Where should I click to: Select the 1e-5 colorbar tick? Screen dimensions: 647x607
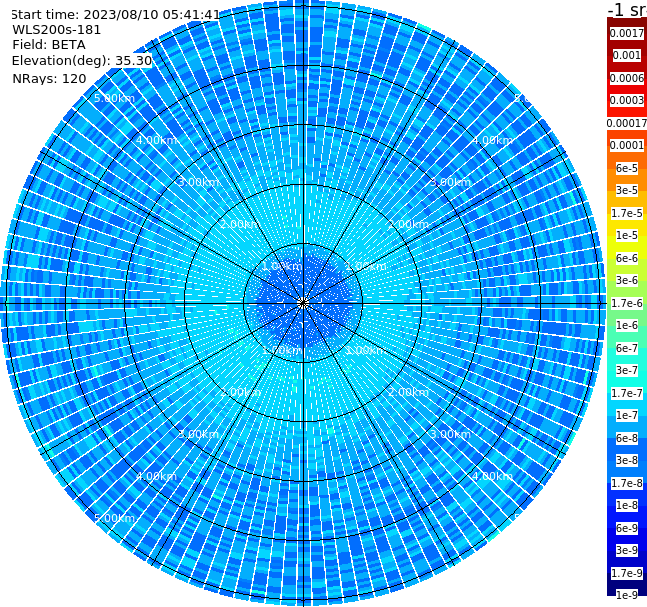(x=627, y=235)
